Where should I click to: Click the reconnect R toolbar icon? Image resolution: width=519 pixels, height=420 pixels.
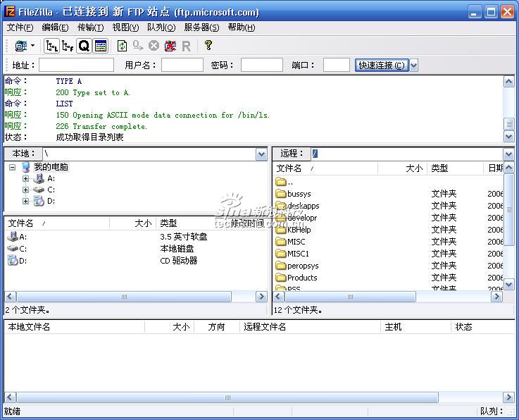[186, 46]
